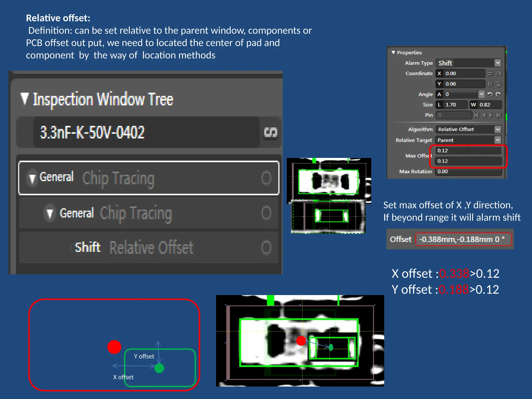The width and height of the screenshot is (532, 399).
Task: Click the Coordinate X input field
Action: [x=460, y=74]
